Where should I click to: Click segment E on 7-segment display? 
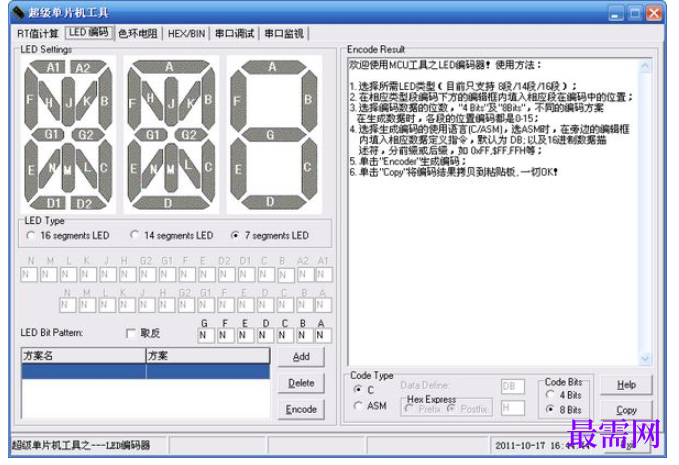238,169
